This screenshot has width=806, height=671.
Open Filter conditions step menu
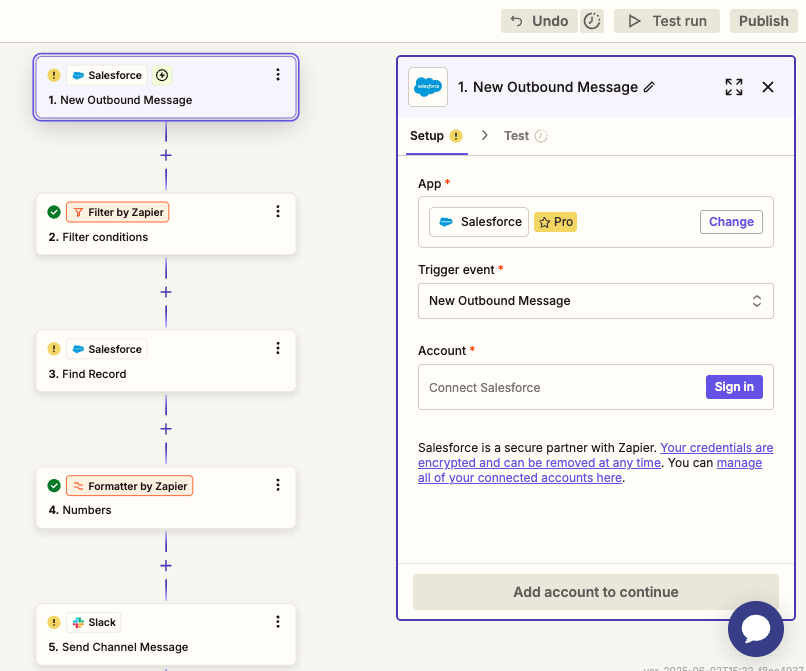pyautogui.click(x=278, y=211)
